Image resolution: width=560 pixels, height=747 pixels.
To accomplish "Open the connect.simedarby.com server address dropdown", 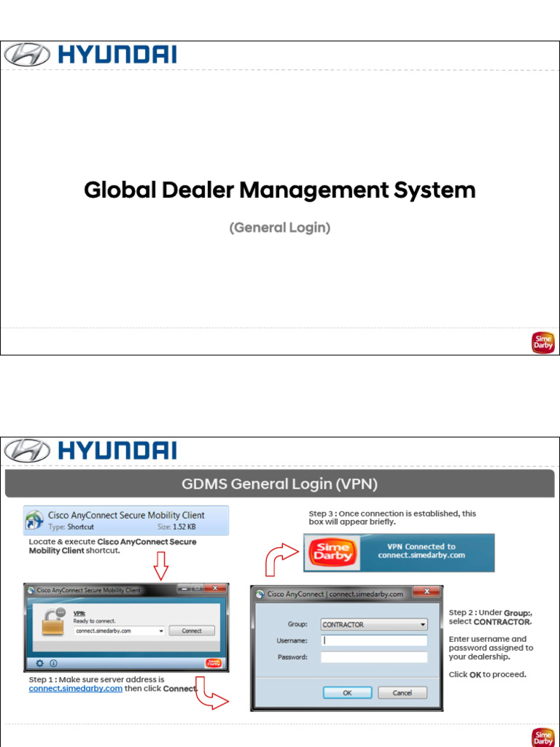I will point(161,631).
